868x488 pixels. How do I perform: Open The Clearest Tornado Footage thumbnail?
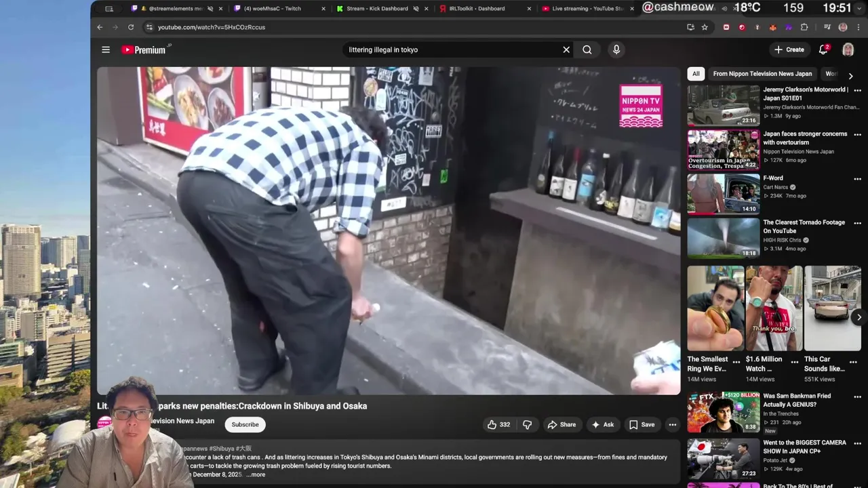point(724,238)
